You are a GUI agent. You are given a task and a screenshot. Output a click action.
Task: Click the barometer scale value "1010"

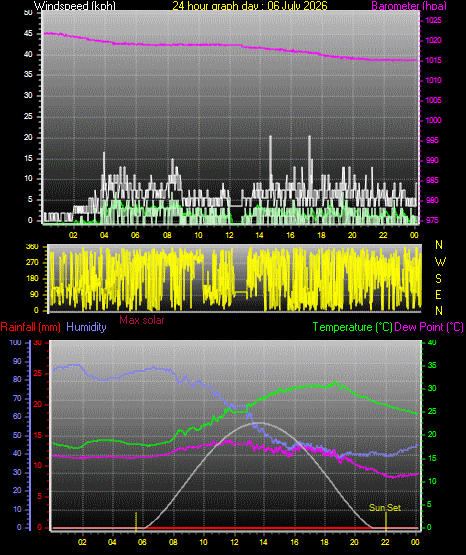point(433,80)
